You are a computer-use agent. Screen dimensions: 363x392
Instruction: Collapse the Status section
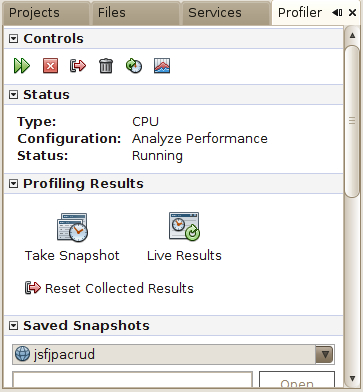point(13,95)
